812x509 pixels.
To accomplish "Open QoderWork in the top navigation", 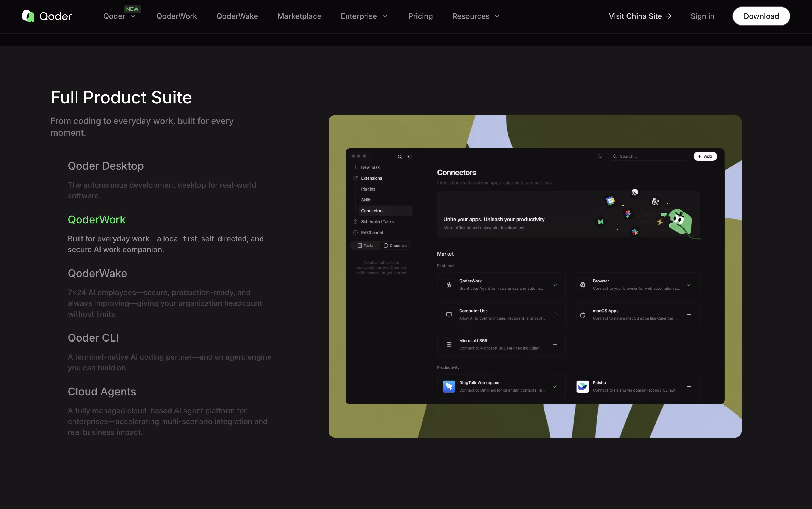I will click(176, 16).
